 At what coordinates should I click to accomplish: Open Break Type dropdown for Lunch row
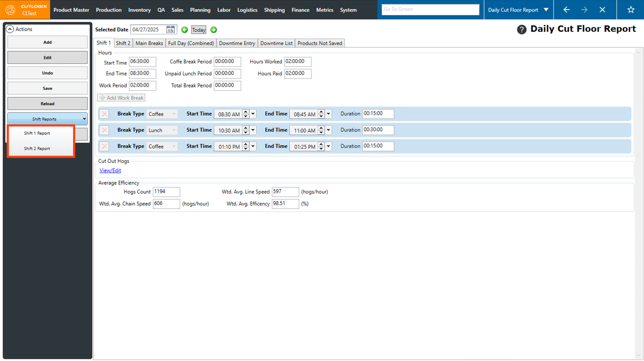173,130
